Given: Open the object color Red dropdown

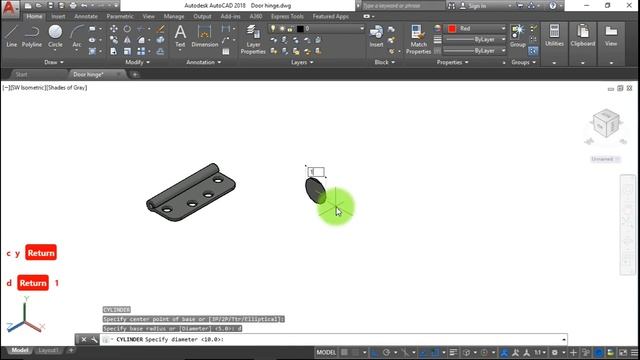Looking at the screenshot, I should tap(476, 29).
